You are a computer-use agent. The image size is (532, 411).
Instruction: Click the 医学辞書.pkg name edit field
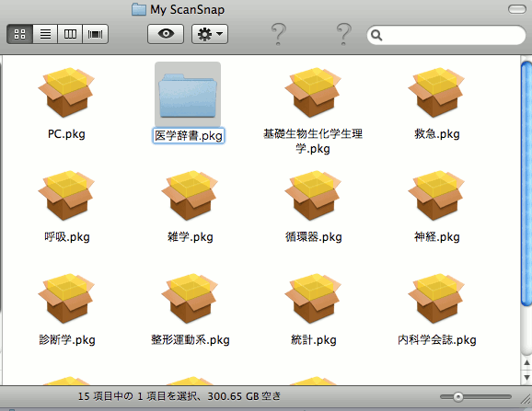click(x=189, y=136)
